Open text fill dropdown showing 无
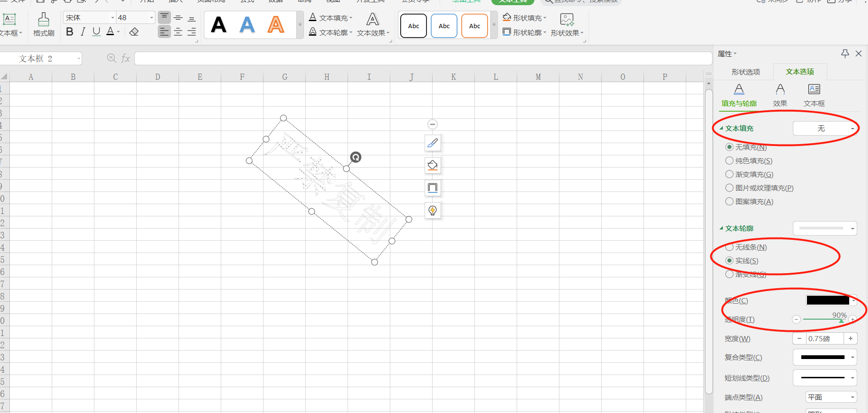The image size is (868, 413). [x=825, y=128]
